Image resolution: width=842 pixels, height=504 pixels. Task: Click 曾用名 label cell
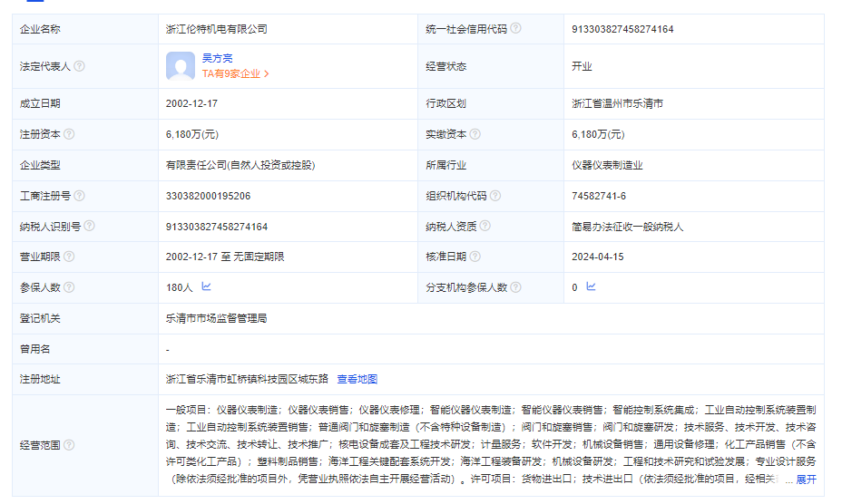[x=85, y=349]
